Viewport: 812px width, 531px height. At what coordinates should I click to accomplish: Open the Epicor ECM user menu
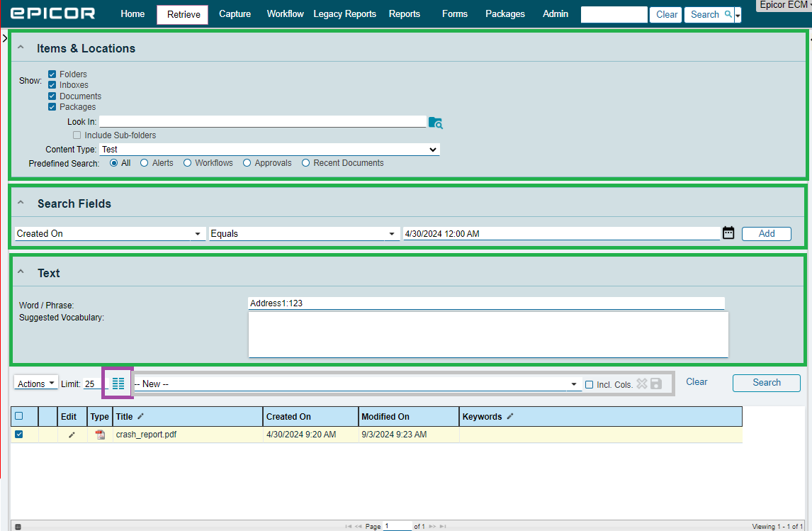coord(784,5)
